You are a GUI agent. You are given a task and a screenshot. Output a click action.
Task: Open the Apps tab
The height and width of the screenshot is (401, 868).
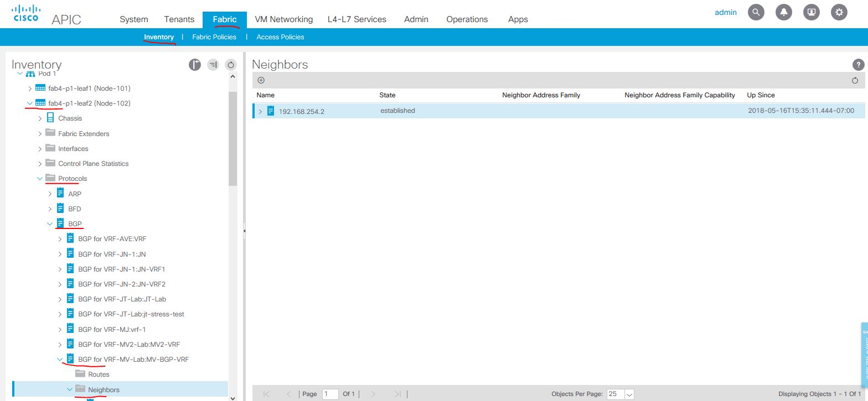coord(518,19)
